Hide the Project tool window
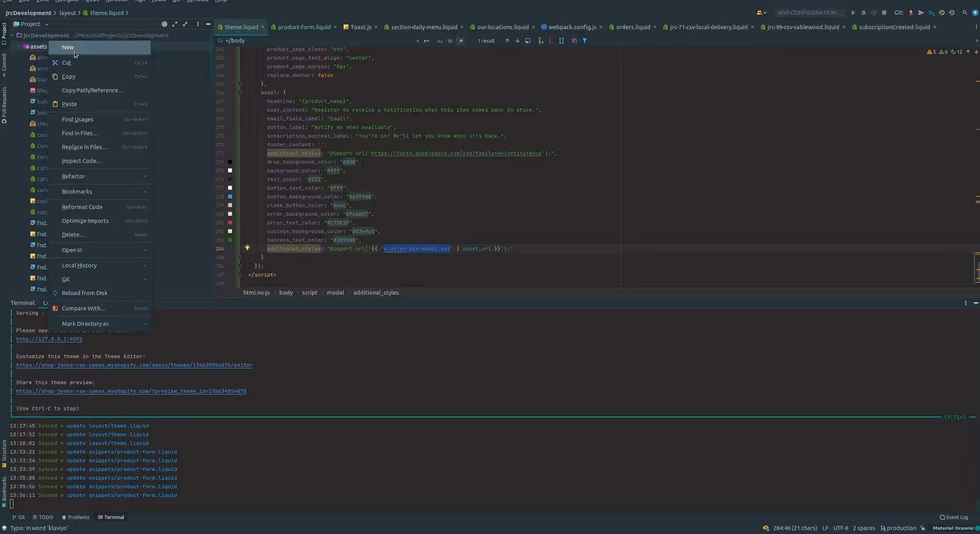Viewport: 980px width, 534px height. [208, 24]
